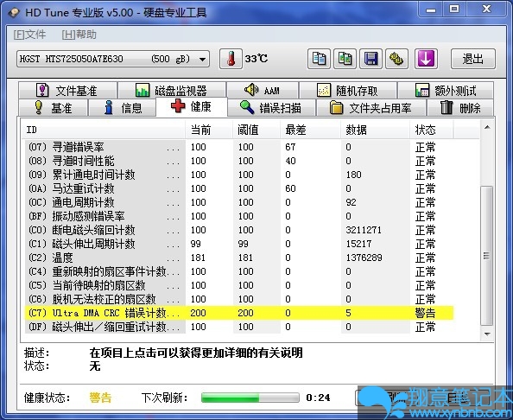Switch to the 额外测试 tab
513x420 pixels.
coord(446,91)
